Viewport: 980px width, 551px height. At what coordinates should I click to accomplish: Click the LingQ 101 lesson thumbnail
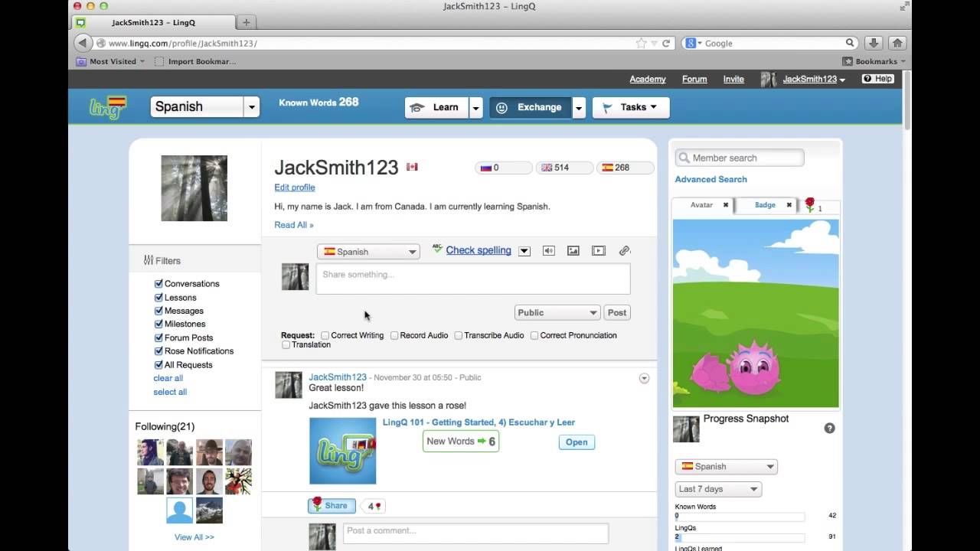click(x=343, y=451)
